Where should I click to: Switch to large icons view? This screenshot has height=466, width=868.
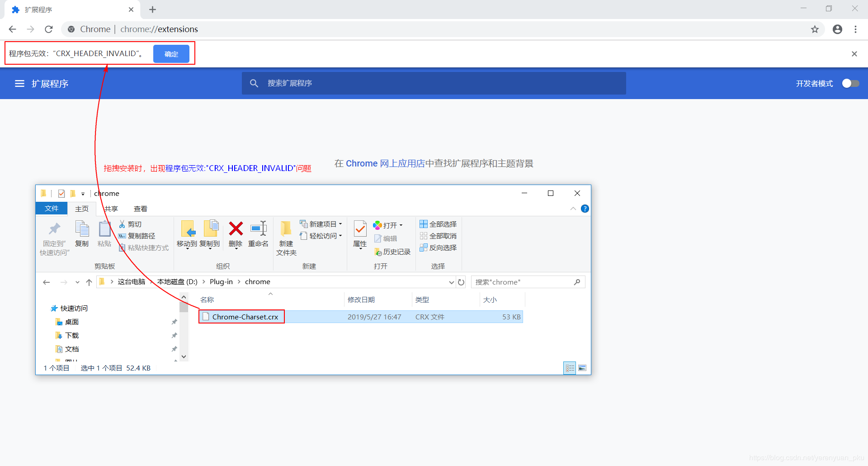pos(582,368)
